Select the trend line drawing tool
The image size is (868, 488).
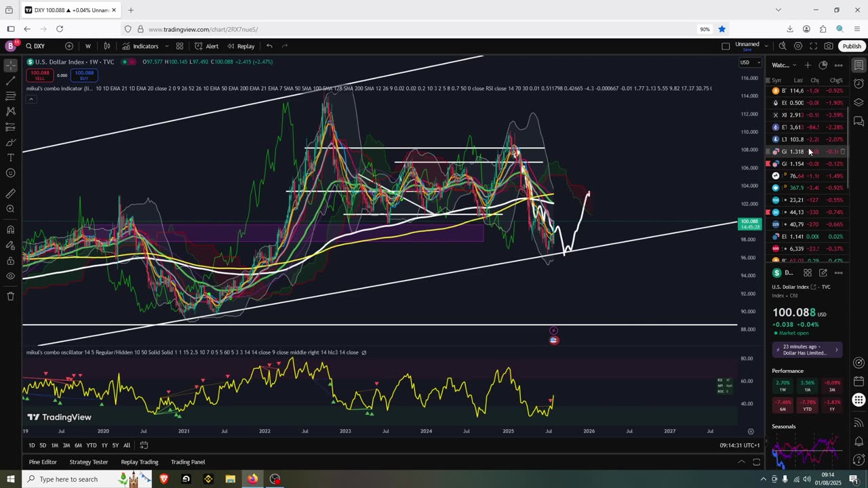click(10, 81)
